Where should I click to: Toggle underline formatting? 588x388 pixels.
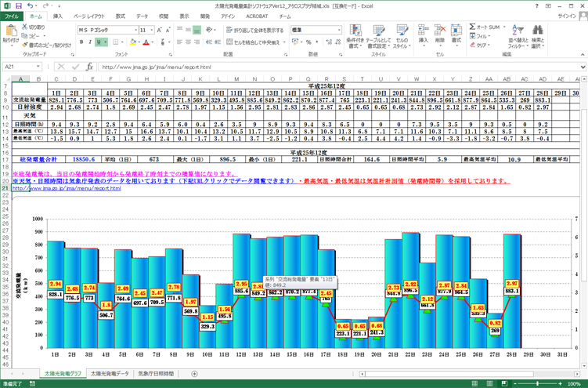pos(99,42)
